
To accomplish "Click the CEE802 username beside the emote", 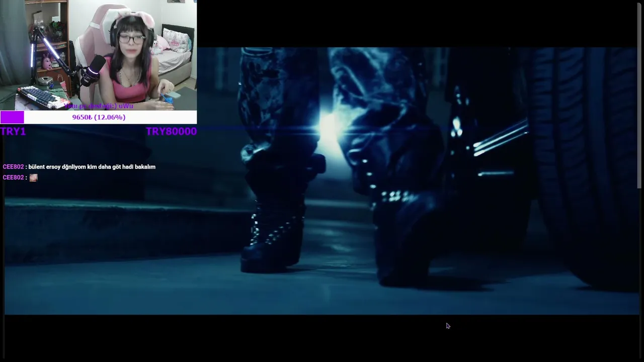I will coord(13,177).
